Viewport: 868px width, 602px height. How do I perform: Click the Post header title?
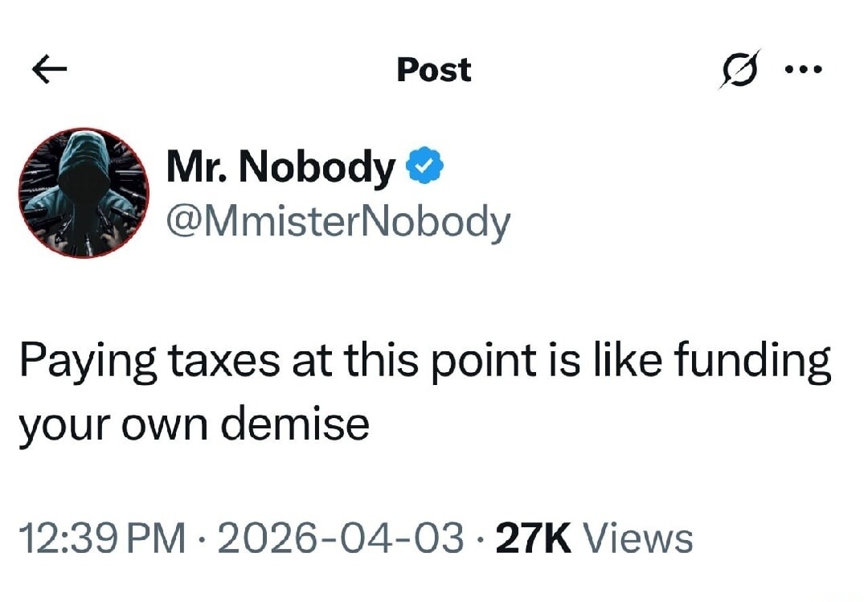tap(434, 69)
